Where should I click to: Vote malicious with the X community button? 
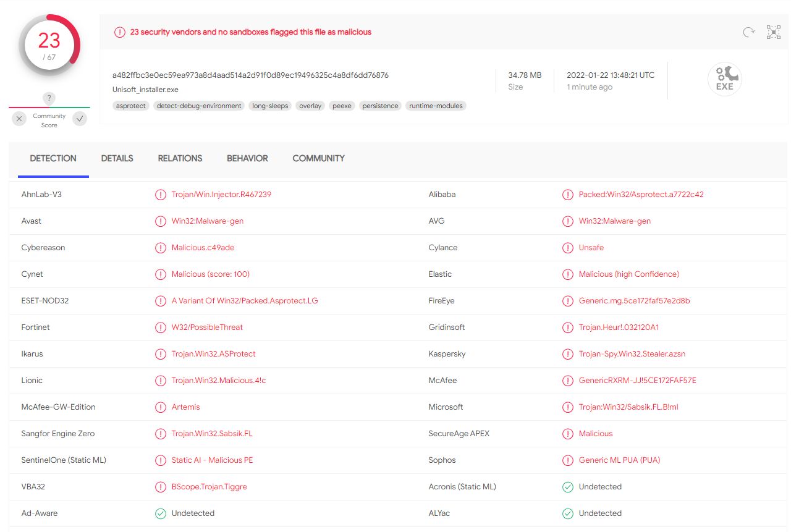tap(19, 119)
